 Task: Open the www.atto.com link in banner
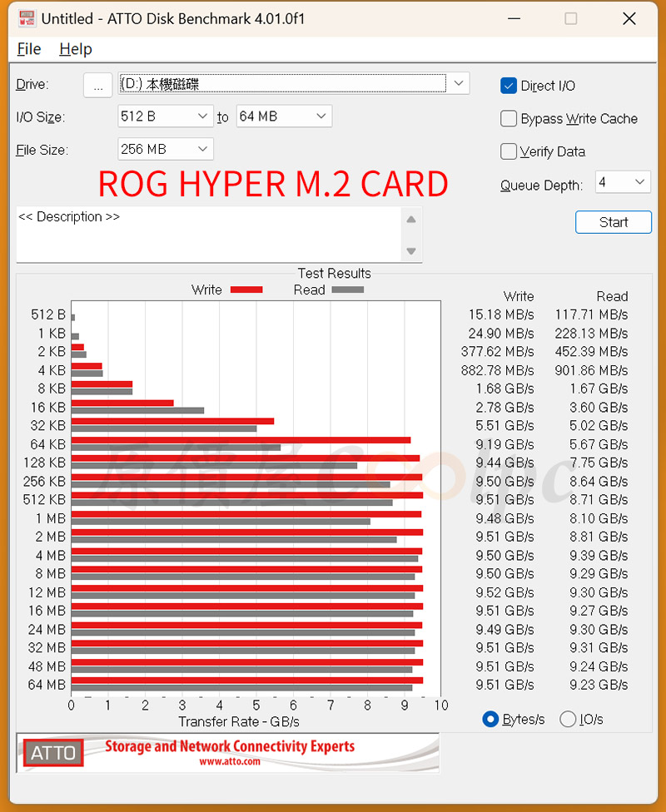point(230,762)
